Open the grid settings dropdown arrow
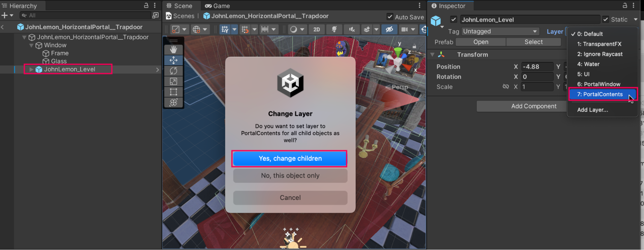 pos(235,29)
